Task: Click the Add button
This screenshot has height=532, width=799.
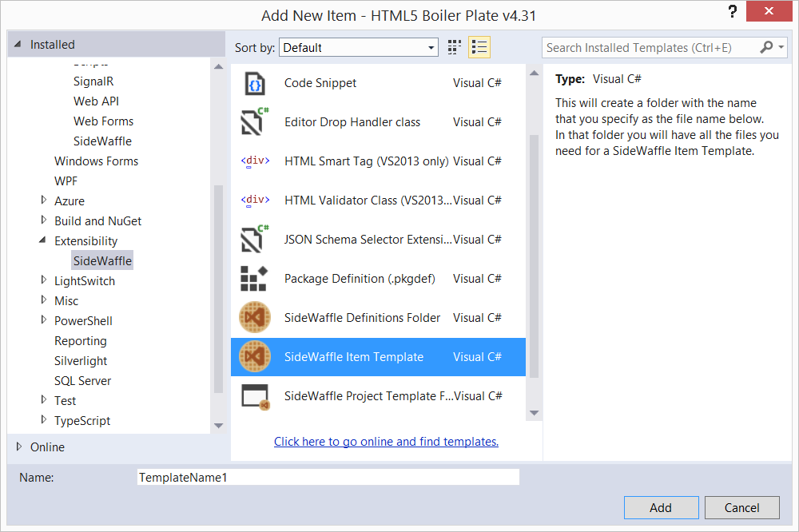Action: [661, 507]
